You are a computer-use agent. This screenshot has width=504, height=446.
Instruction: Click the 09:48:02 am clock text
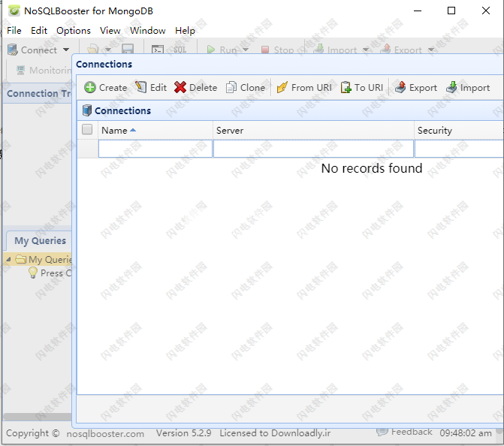(466, 433)
